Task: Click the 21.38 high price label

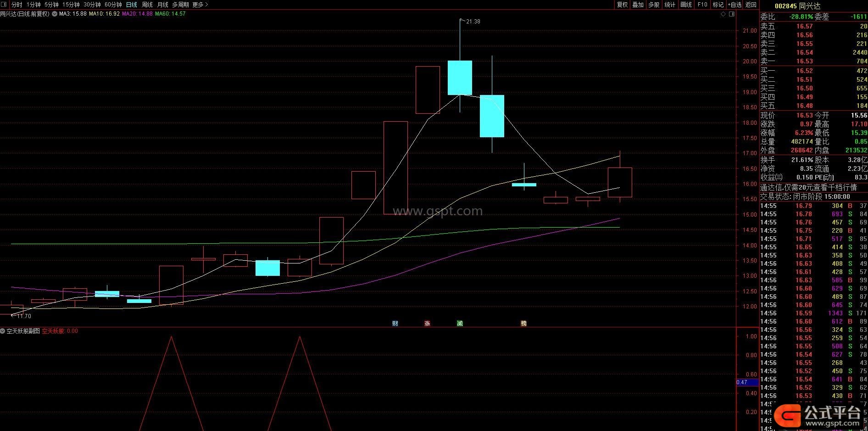Action: click(x=473, y=22)
